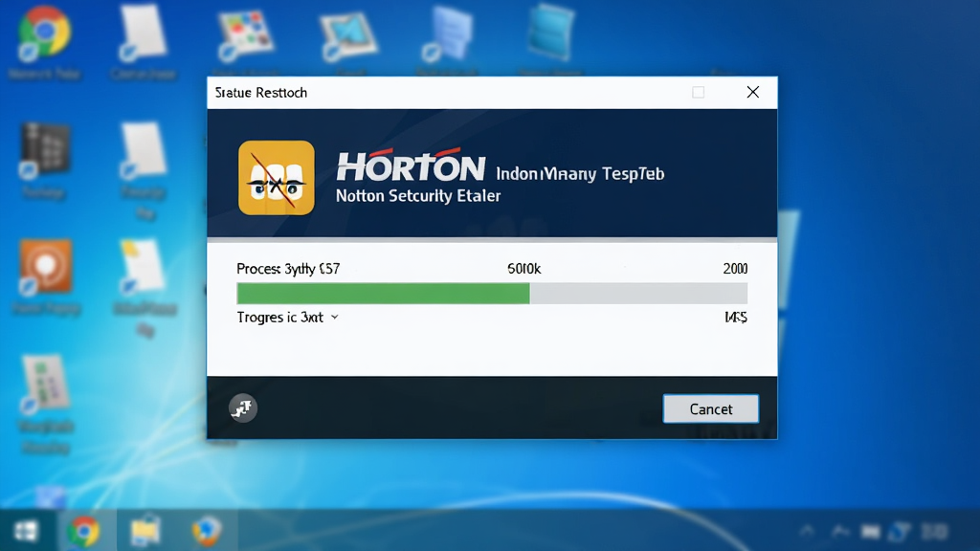Screen dimensions: 980x551
Task: Select the blue picture-frame desktop icon
Action: (x=348, y=35)
